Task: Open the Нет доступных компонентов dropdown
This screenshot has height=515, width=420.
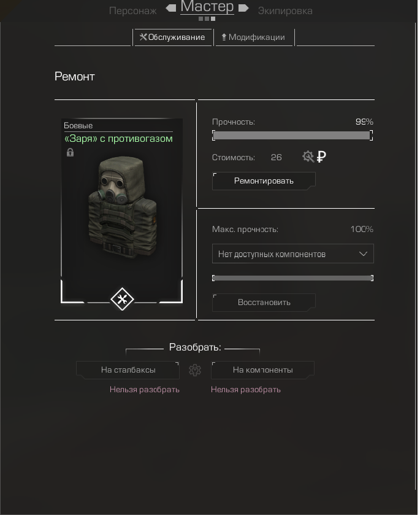Action: 292,254
